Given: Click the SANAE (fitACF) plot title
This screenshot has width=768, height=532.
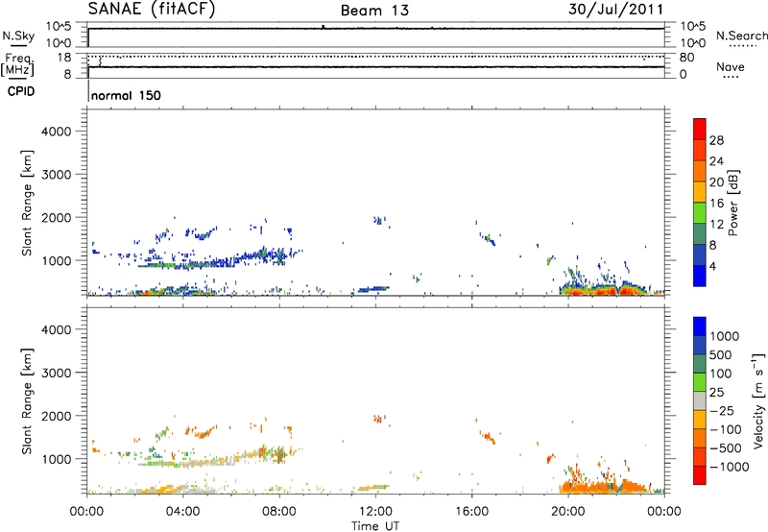Looking at the screenshot, I should (x=152, y=10).
